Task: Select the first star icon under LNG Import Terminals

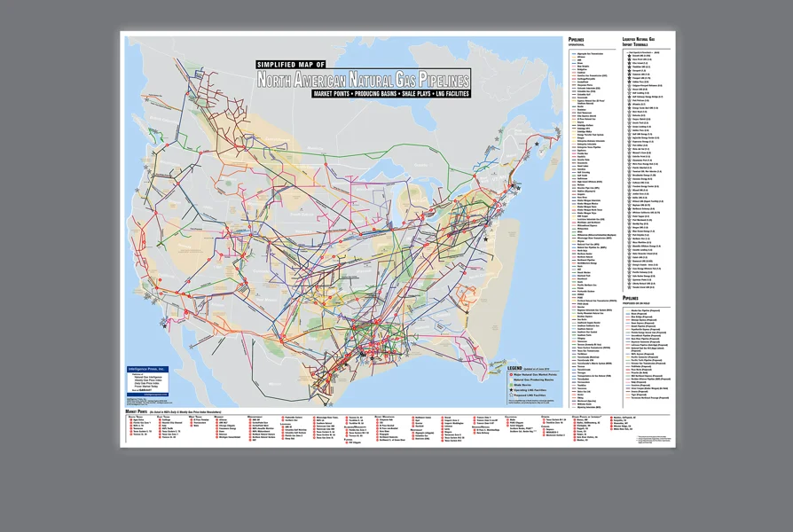Action: (x=629, y=56)
